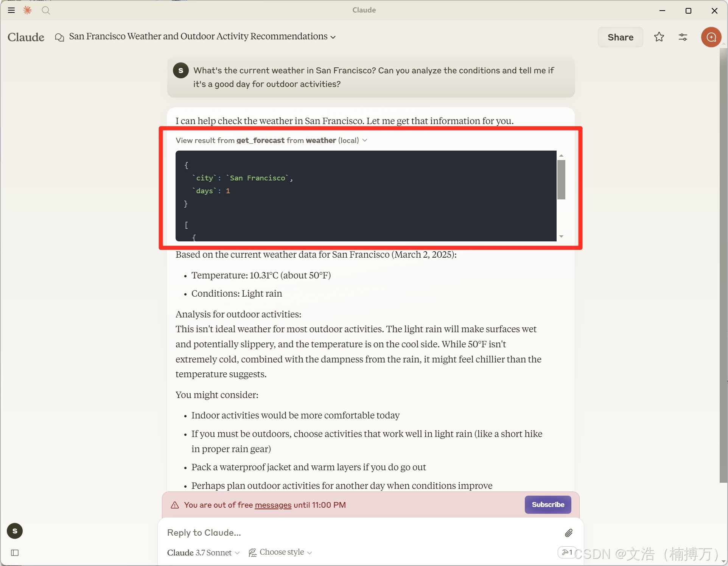
Task: Click the account avatar at bottom left
Action: coord(15,531)
